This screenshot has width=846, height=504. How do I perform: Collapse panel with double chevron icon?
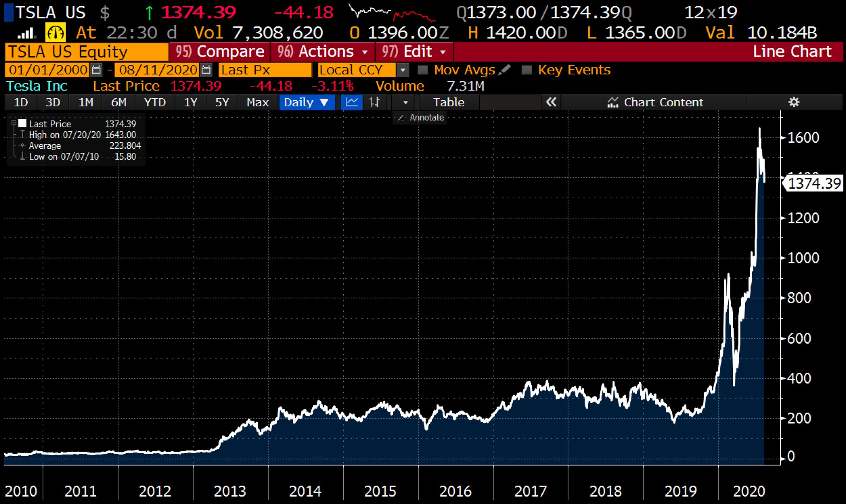(551, 102)
